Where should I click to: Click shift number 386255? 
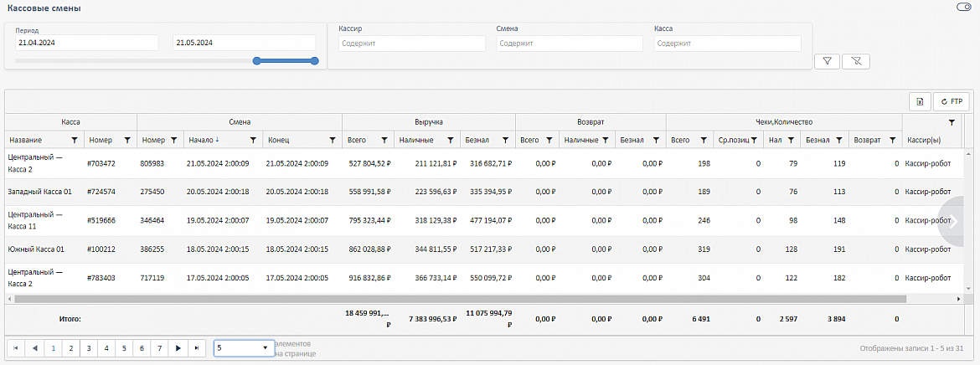154,249
